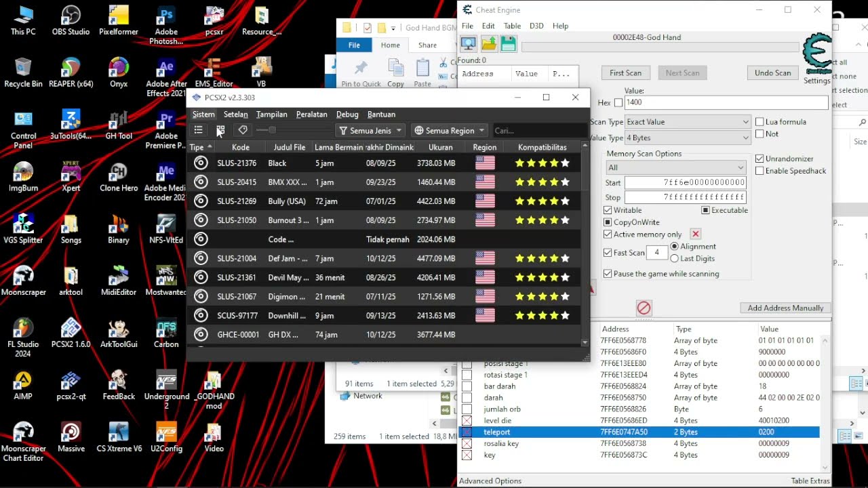The width and height of the screenshot is (868, 488).
Task: Click the memory scan Start address field
Action: 685,182
